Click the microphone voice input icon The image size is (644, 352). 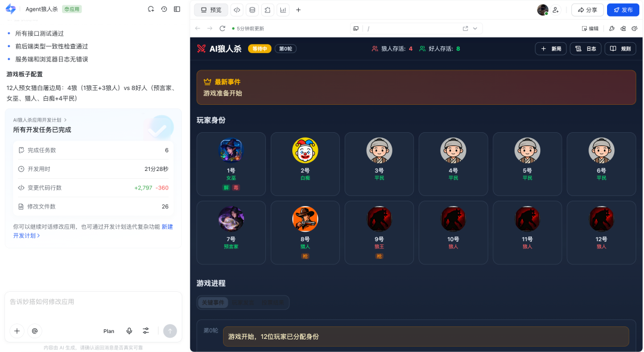[129, 331]
